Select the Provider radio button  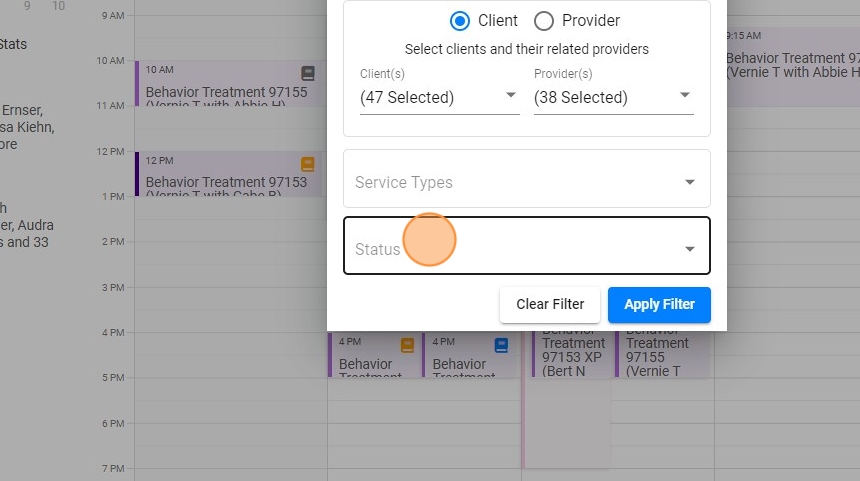544,21
